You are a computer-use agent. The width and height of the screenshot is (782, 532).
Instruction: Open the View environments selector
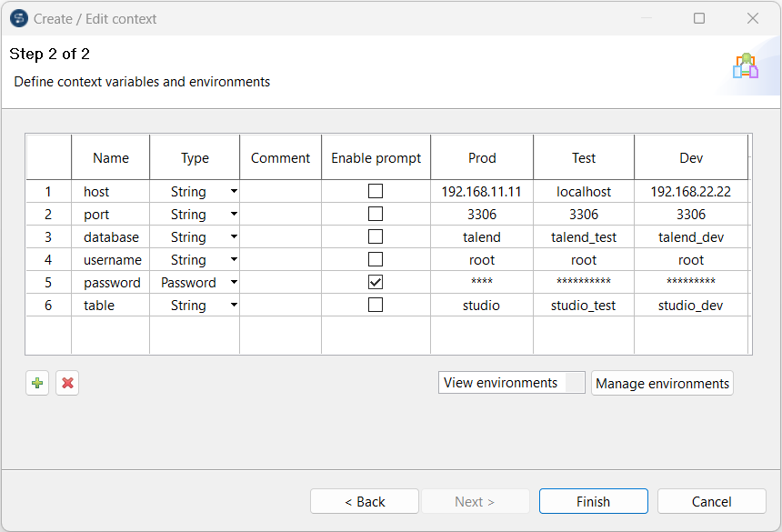pyautogui.click(x=512, y=383)
